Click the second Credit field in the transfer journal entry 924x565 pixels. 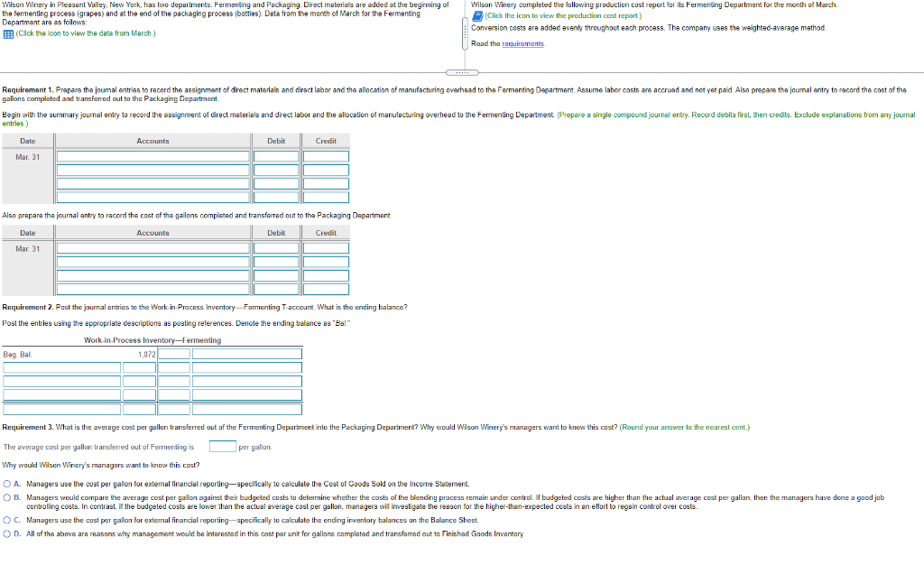pyautogui.click(x=326, y=262)
